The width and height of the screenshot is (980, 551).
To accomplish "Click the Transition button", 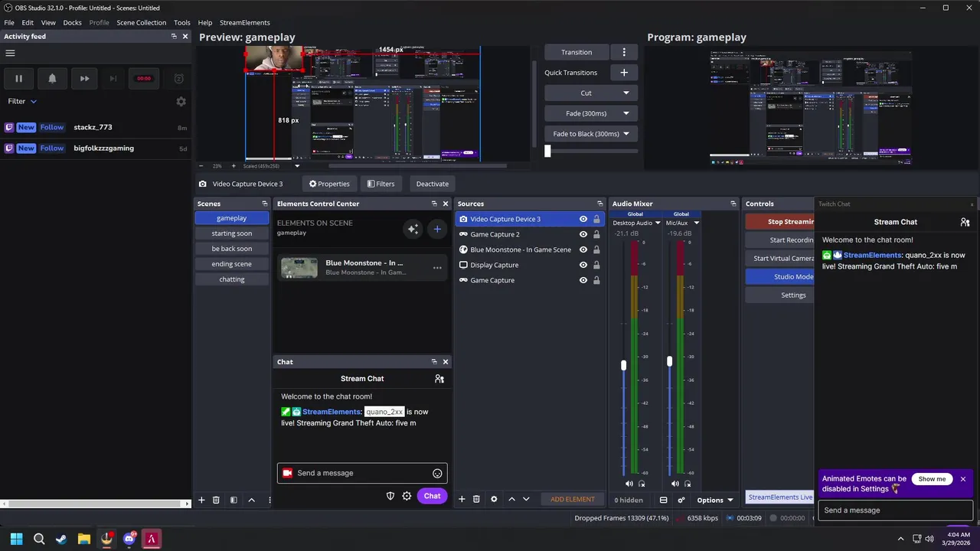I will tap(577, 52).
